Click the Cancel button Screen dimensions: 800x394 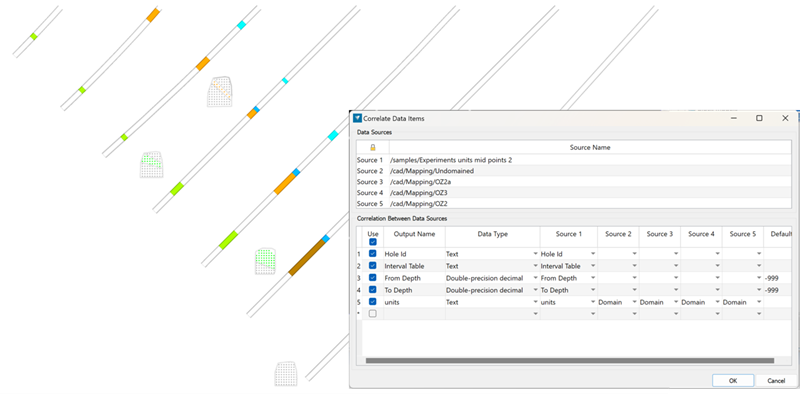tap(776, 381)
